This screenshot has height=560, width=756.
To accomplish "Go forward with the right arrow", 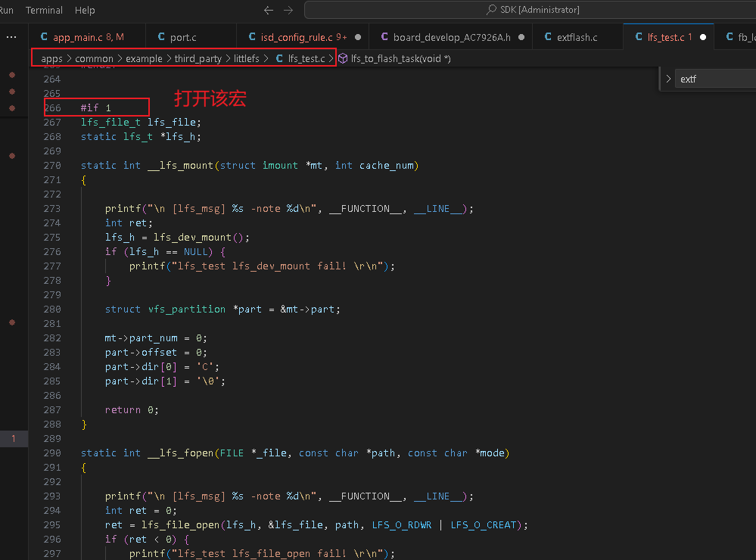I will click(x=288, y=10).
